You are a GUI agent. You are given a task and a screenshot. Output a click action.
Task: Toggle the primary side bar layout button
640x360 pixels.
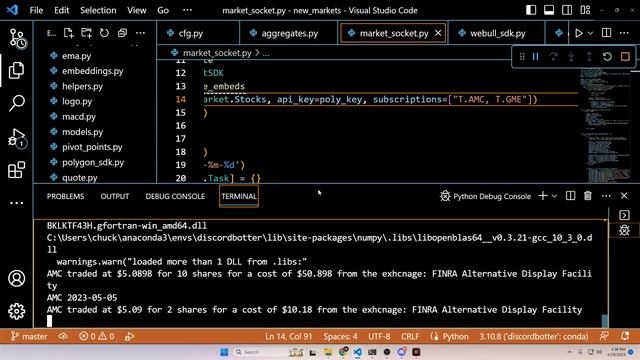(531, 10)
